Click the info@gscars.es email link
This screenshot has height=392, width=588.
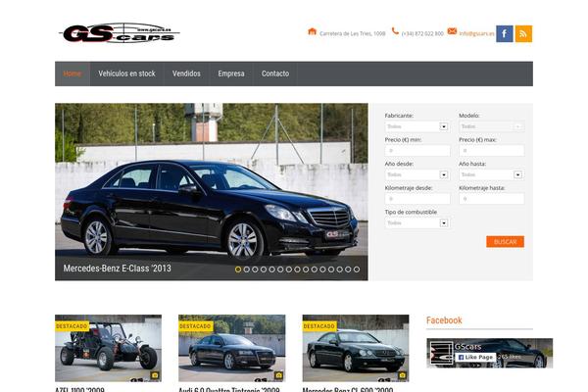click(476, 33)
